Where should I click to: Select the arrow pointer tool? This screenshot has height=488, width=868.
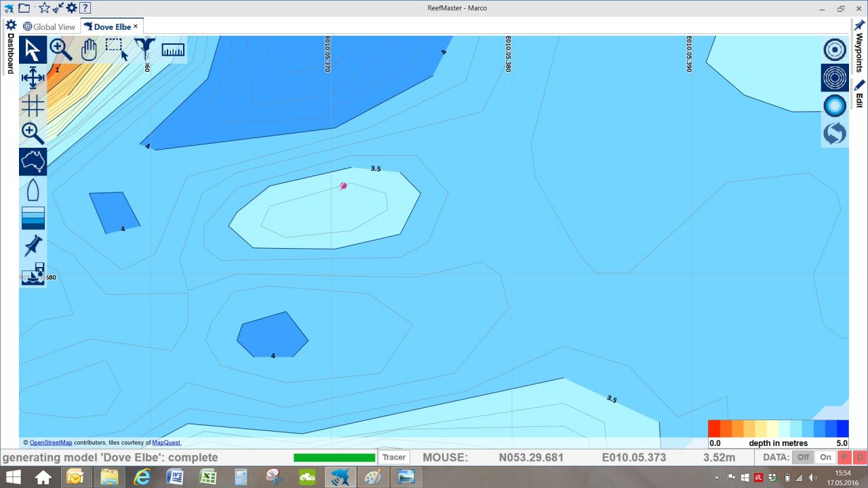click(33, 49)
